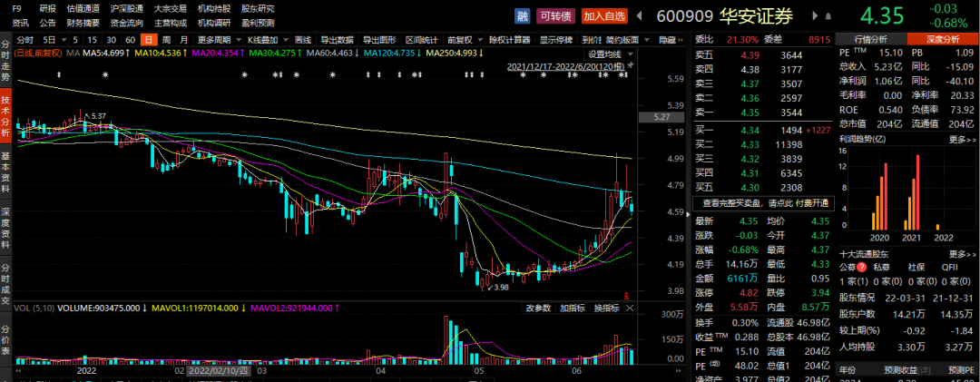Select the 日 daily K-line period
This screenshot has height=382, width=980.
click(x=149, y=40)
